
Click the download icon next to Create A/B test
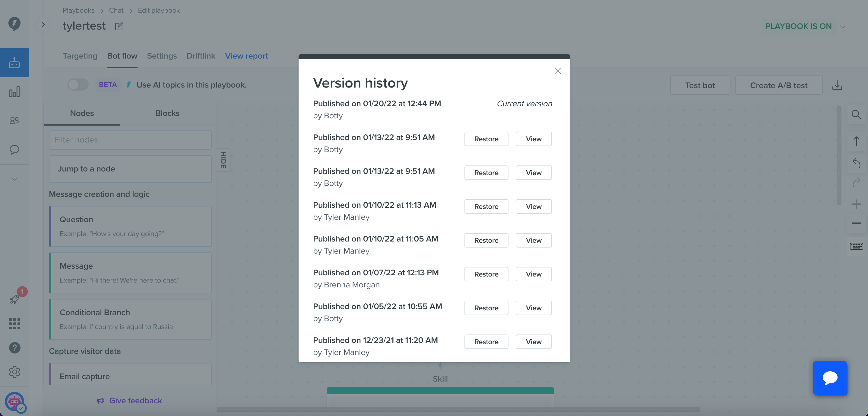pos(837,85)
